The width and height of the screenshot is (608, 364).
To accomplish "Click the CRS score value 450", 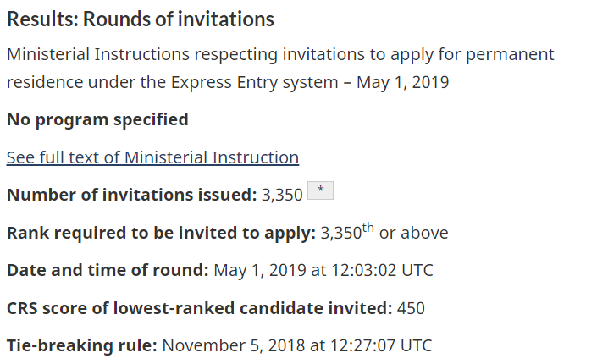I will pyautogui.click(x=411, y=308).
